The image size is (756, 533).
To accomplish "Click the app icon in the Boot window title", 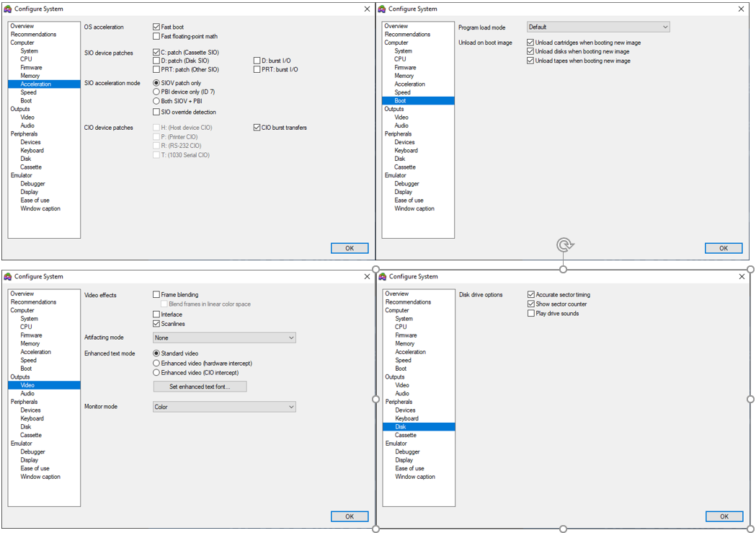I will click(382, 9).
